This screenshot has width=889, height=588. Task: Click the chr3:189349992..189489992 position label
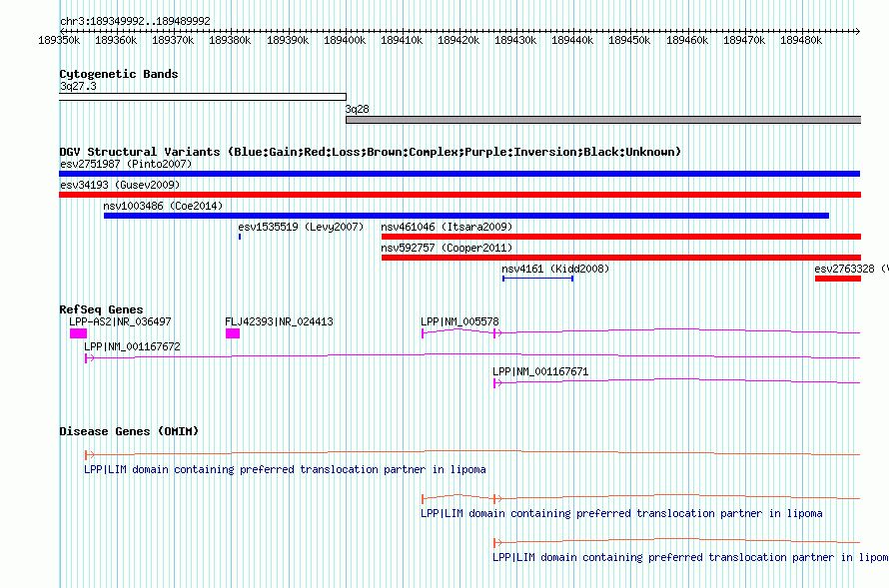click(x=135, y=22)
